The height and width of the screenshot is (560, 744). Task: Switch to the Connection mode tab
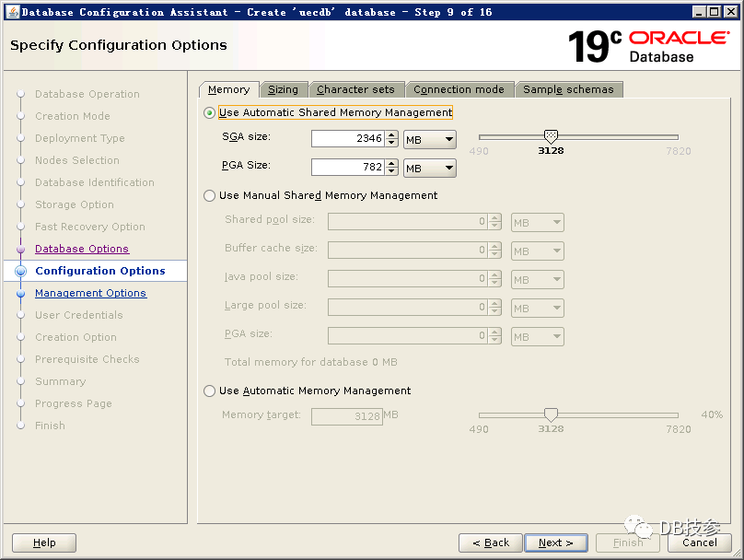click(x=459, y=89)
